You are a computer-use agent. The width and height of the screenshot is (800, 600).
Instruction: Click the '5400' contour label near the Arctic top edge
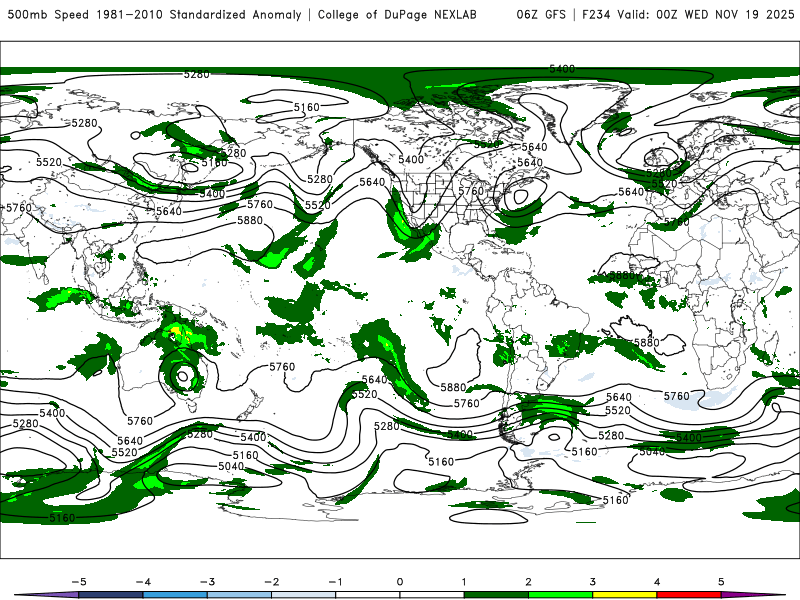(562, 69)
